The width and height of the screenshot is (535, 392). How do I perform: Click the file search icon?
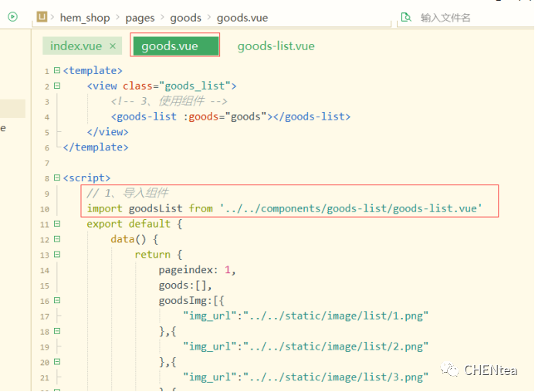(x=406, y=17)
